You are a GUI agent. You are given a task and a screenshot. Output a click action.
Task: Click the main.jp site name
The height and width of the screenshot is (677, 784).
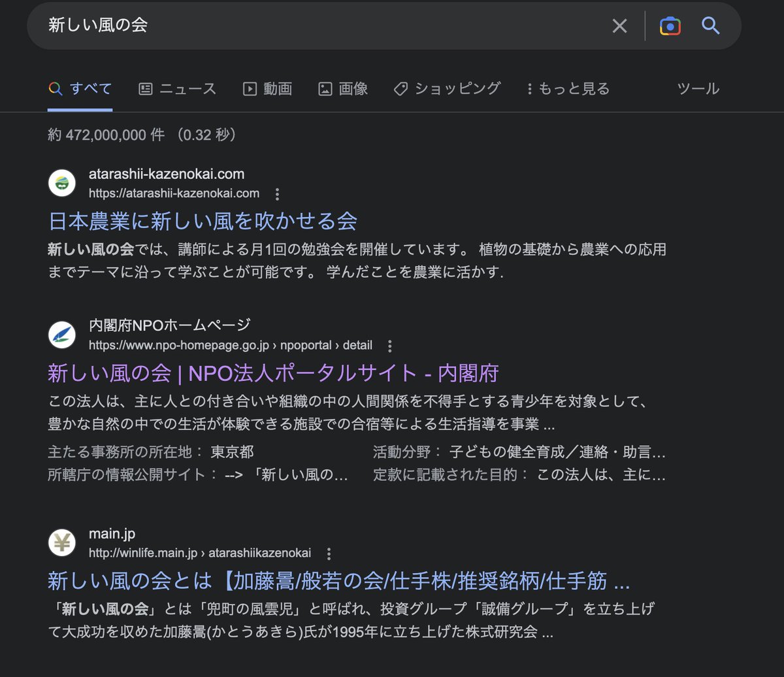tap(112, 534)
